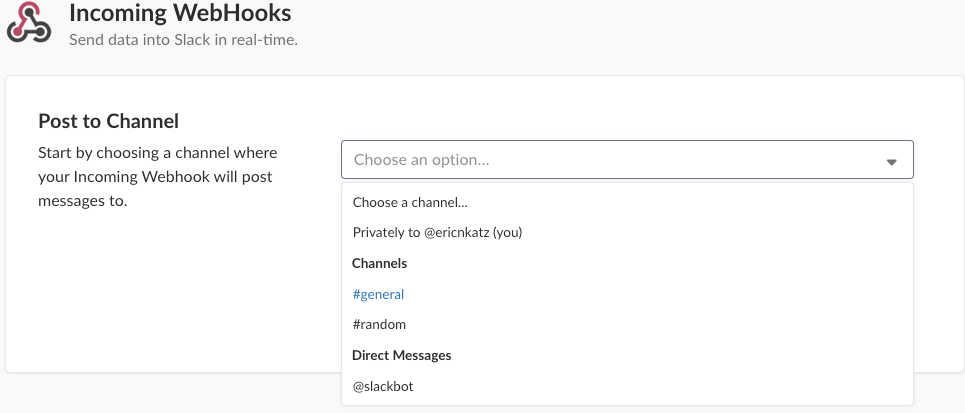Screen dimensions: 965x413
Task: Click the "Direct Messages" group heading
Action: [401, 355]
